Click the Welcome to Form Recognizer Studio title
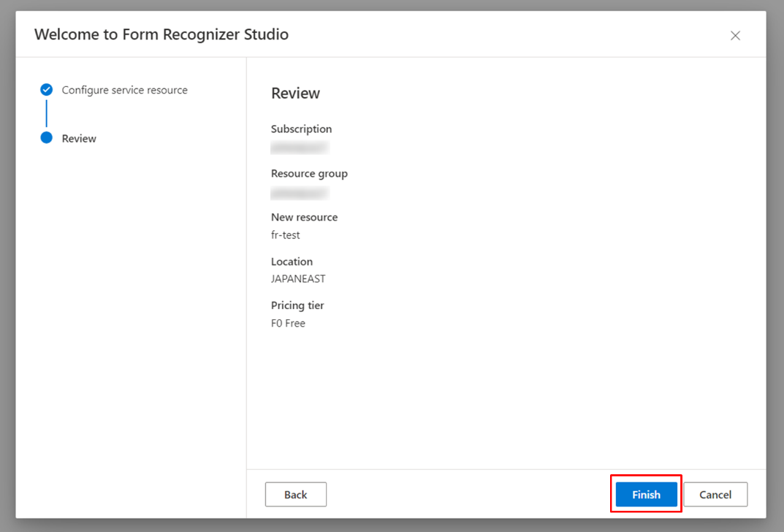 pos(161,34)
